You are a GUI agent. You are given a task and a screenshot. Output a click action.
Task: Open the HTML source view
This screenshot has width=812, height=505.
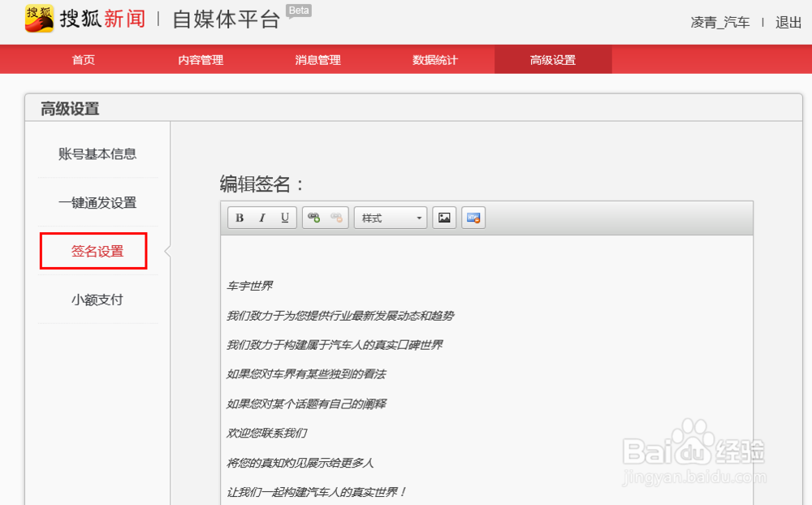(x=473, y=217)
